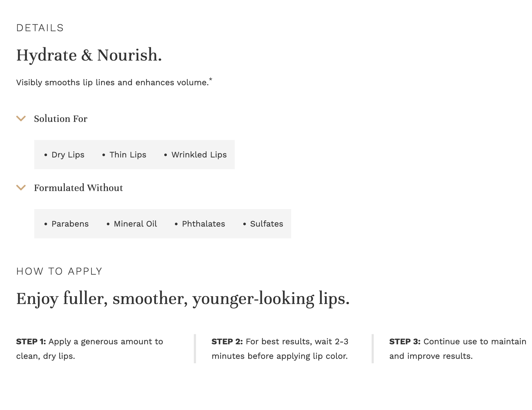Click the STEP 2 instruction text
The height and width of the screenshot is (410, 532).
[280, 349]
